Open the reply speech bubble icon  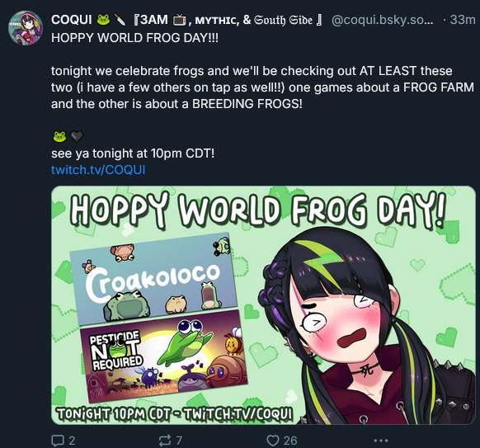(57, 441)
